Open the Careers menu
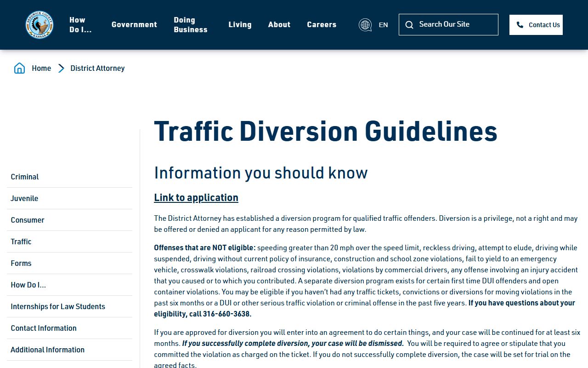The image size is (588, 368). point(322,25)
